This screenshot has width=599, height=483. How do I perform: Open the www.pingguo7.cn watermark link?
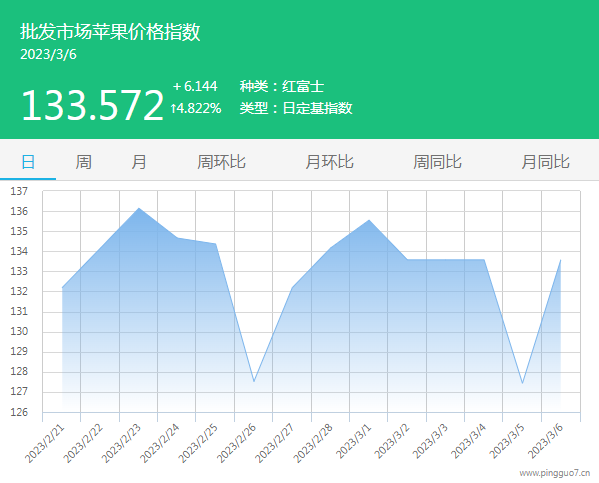pos(555,473)
